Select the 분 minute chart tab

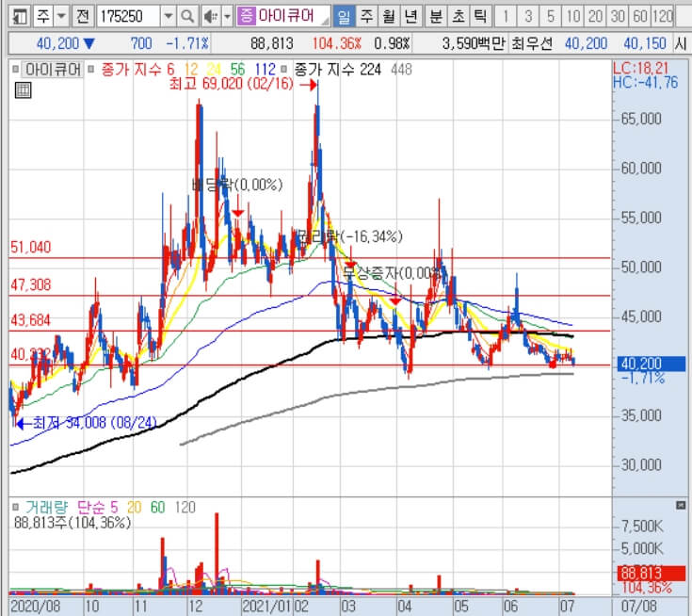[x=436, y=17]
